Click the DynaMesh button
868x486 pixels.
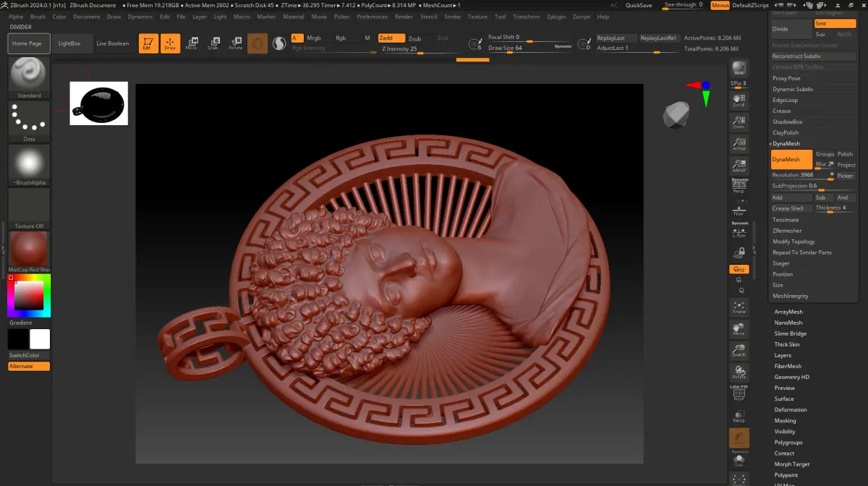pyautogui.click(x=791, y=160)
